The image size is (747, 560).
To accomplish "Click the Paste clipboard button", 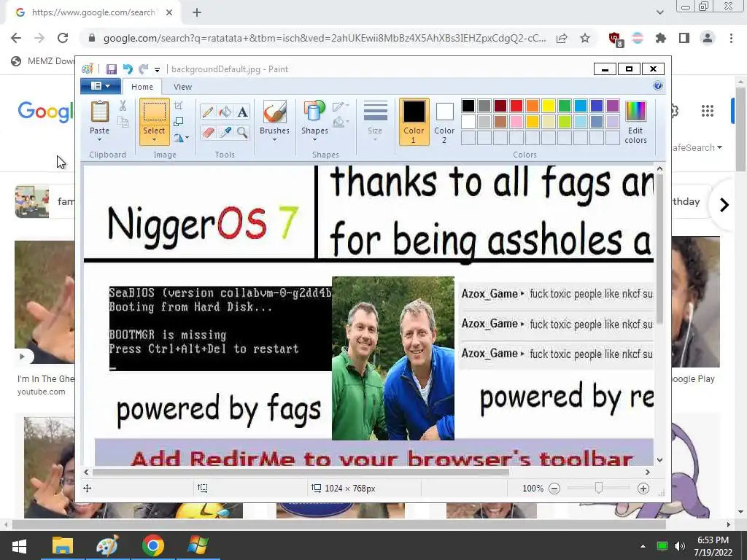I will 99,112.
